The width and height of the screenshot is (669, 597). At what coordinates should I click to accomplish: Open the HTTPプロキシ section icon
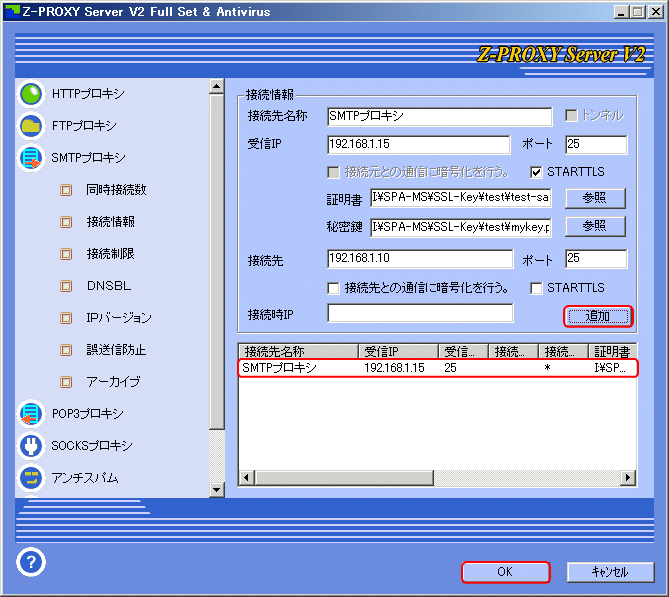[x=31, y=94]
